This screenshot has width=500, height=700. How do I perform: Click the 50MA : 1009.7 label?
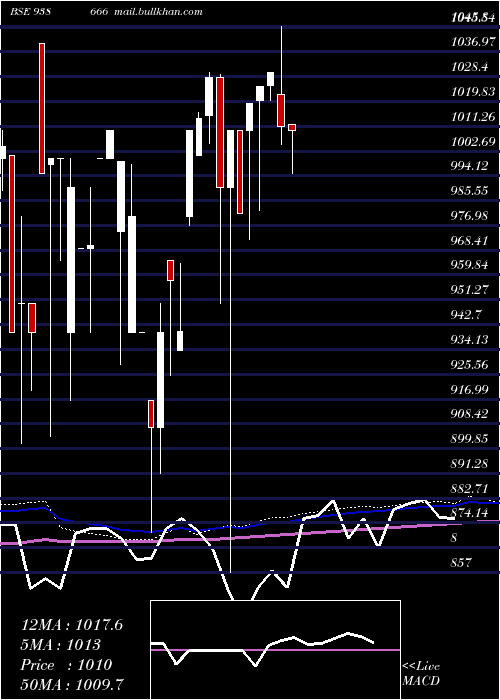pyautogui.click(x=72, y=684)
